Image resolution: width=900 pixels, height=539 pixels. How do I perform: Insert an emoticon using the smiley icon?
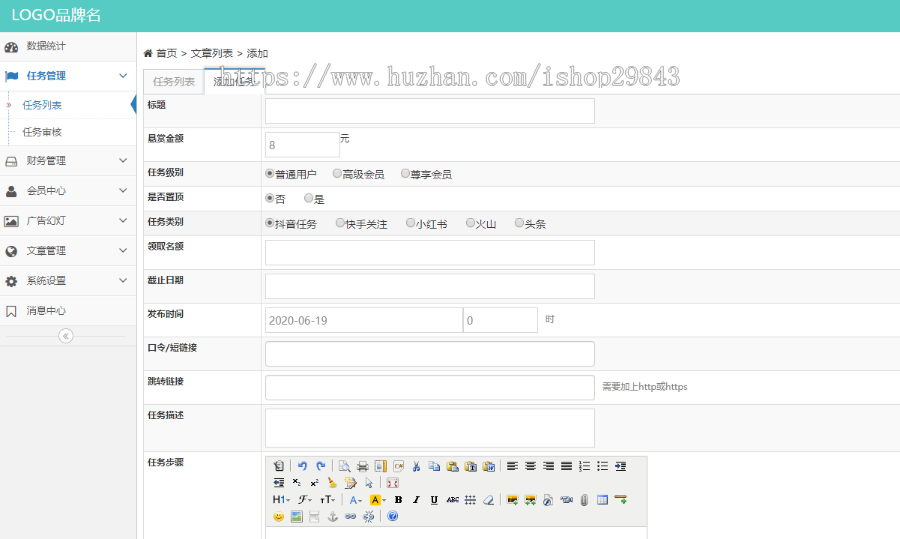279,517
